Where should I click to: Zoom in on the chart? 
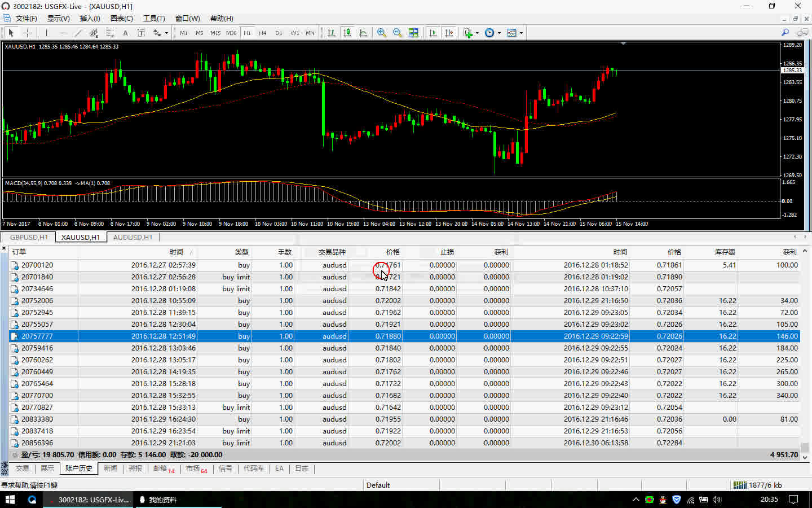[x=382, y=33]
